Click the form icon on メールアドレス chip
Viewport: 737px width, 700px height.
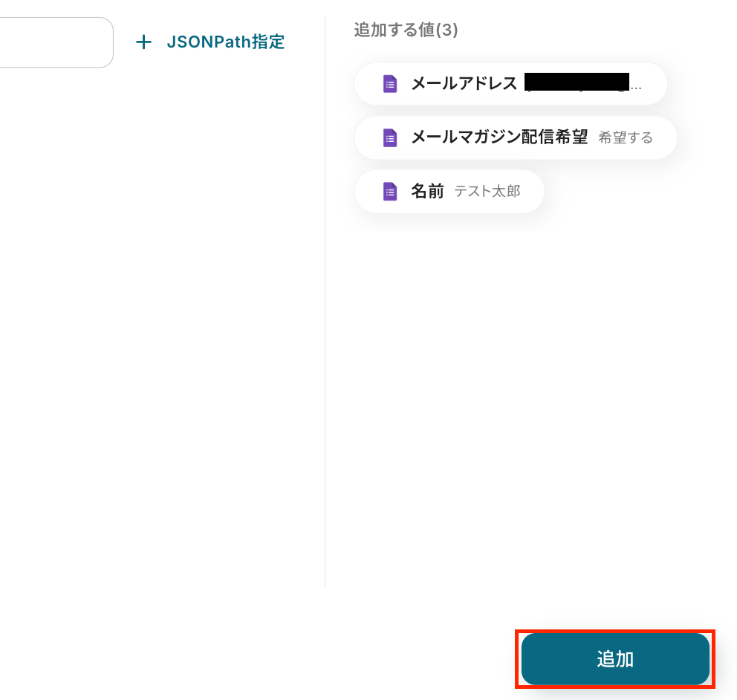coord(390,84)
